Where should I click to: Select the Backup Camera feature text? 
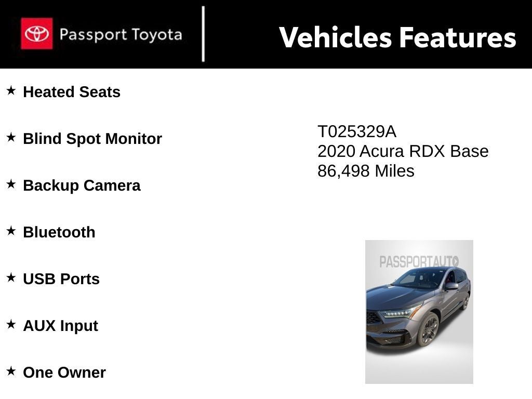click(82, 185)
